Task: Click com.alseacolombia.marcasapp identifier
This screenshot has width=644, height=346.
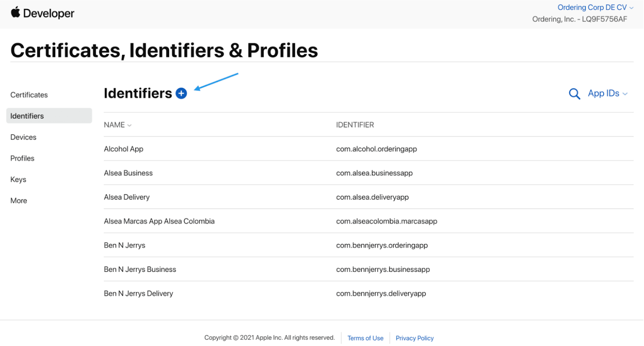Action: coord(387,221)
